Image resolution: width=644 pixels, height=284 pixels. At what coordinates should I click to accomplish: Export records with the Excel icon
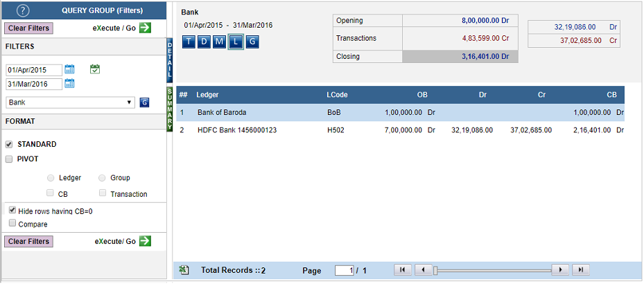tap(184, 269)
